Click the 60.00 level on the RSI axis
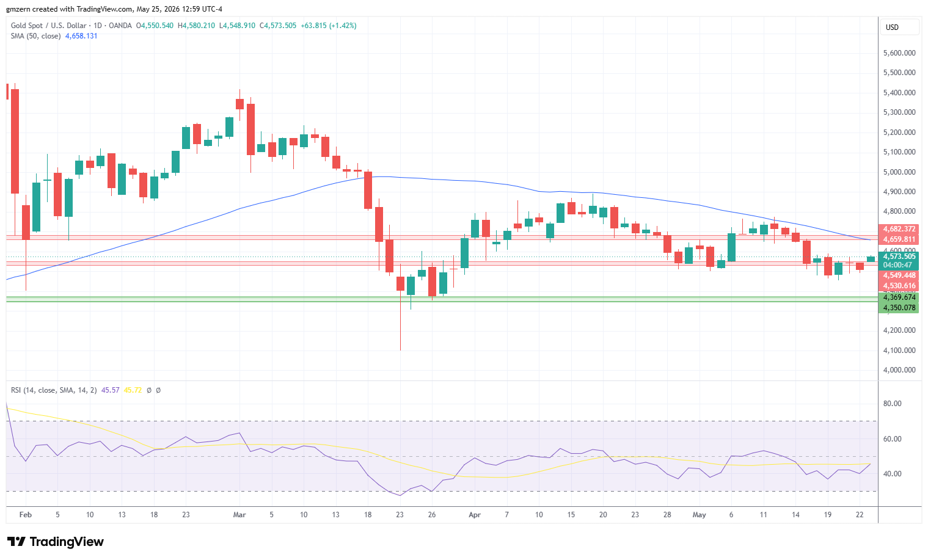Screen dimensions: 928x560 [x=893, y=439]
